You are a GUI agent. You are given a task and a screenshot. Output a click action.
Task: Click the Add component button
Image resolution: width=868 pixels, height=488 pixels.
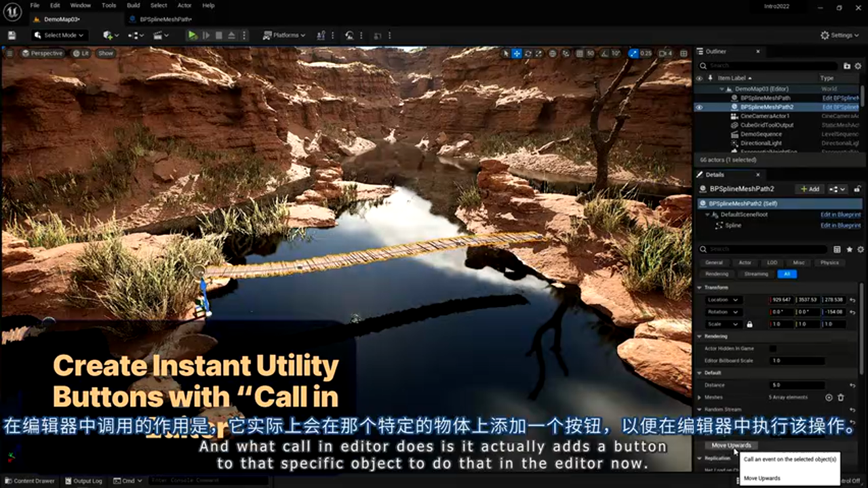click(810, 189)
